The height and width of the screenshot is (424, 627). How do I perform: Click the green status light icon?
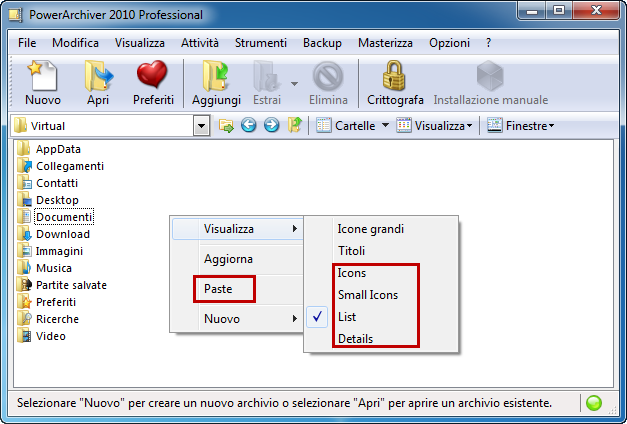click(x=593, y=402)
